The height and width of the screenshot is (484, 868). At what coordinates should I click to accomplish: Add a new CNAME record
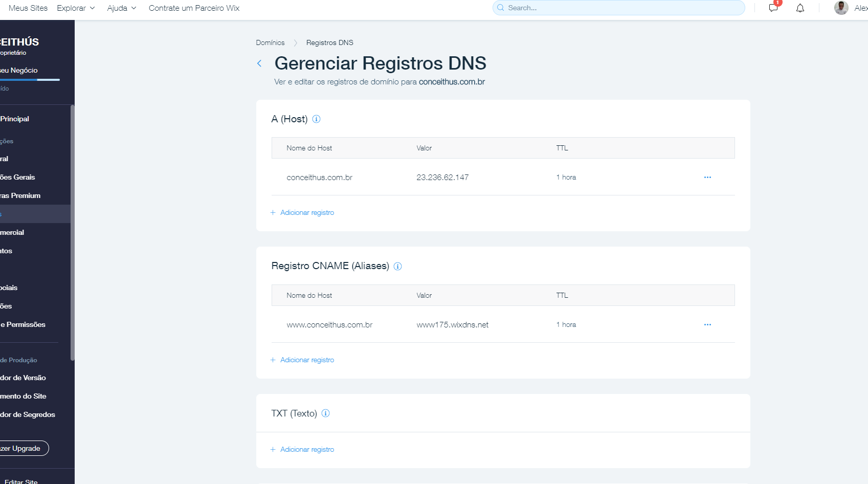click(306, 360)
